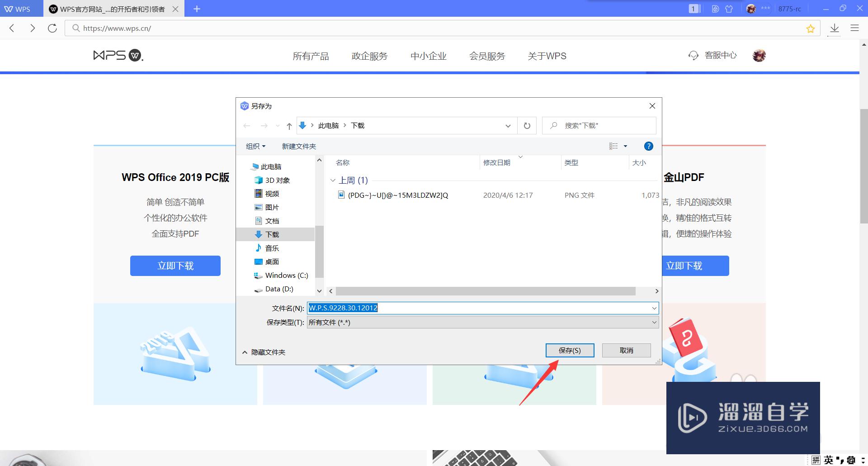Select the (PDG~}~U[)@~15M3LDZW2]Q file
Image resolution: width=868 pixels, height=466 pixels.
tap(398, 195)
